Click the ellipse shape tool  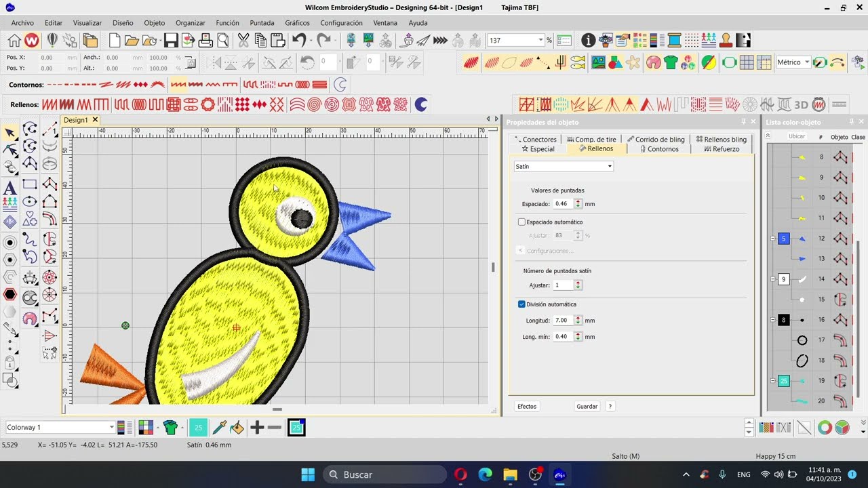[x=30, y=201]
